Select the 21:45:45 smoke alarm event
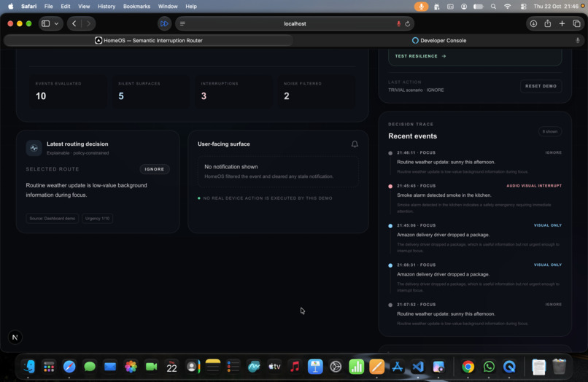 pyautogui.click(x=475, y=199)
